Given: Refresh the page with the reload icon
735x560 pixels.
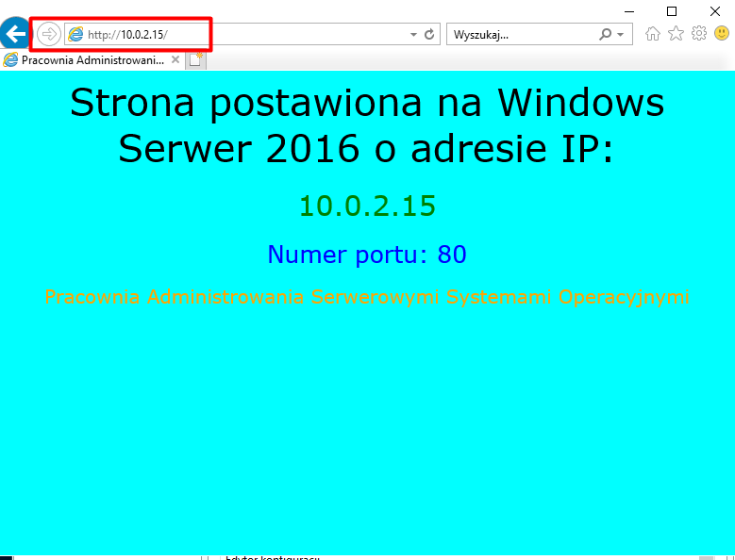Looking at the screenshot, I should pyautogui.click(x=430, y=35).
